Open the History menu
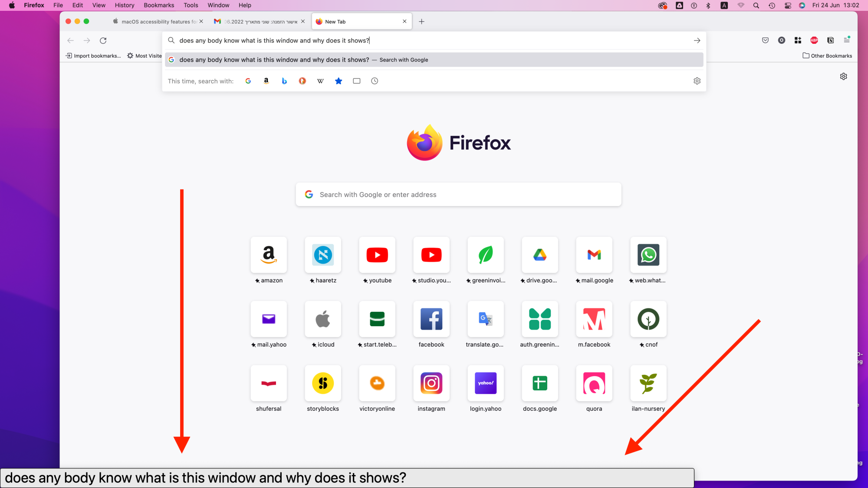868x488 pixels. (125, 5)
